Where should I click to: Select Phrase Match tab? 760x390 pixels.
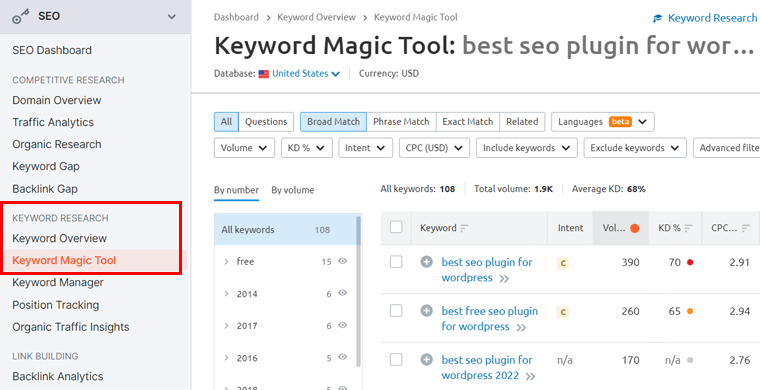(x=401, y=122)
